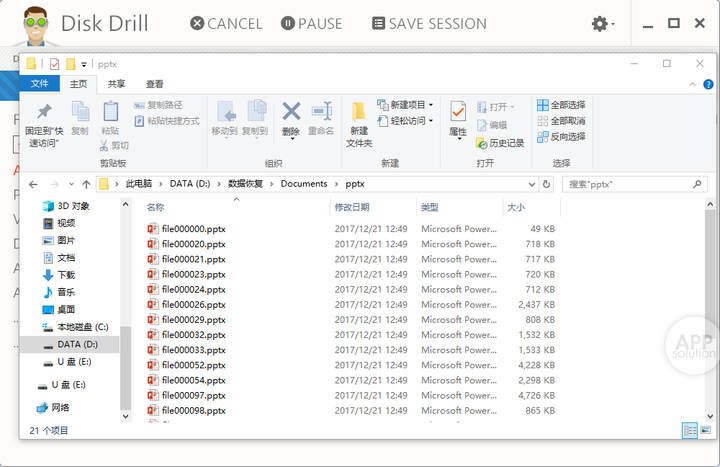Viewport: 720px width, 467px height.
Task: Switch to the 主页 ribbon tab
Action: coord(79,84)
